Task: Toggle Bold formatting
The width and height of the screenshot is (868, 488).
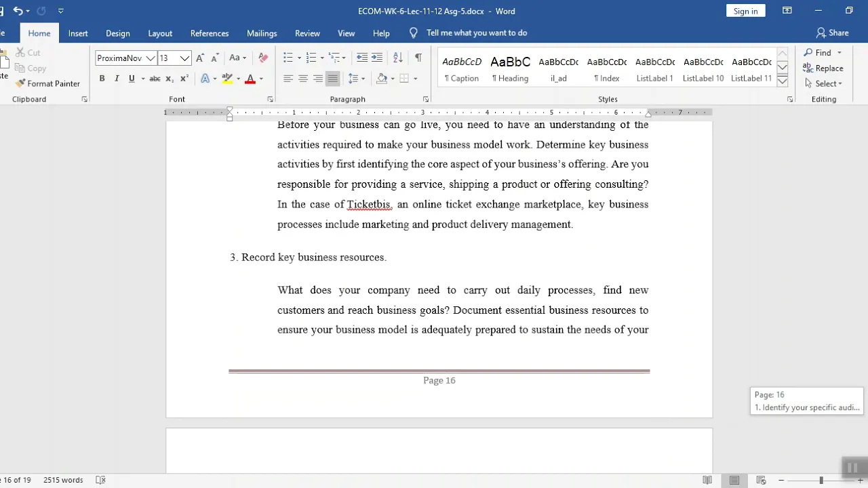Action: coord(102,79)
